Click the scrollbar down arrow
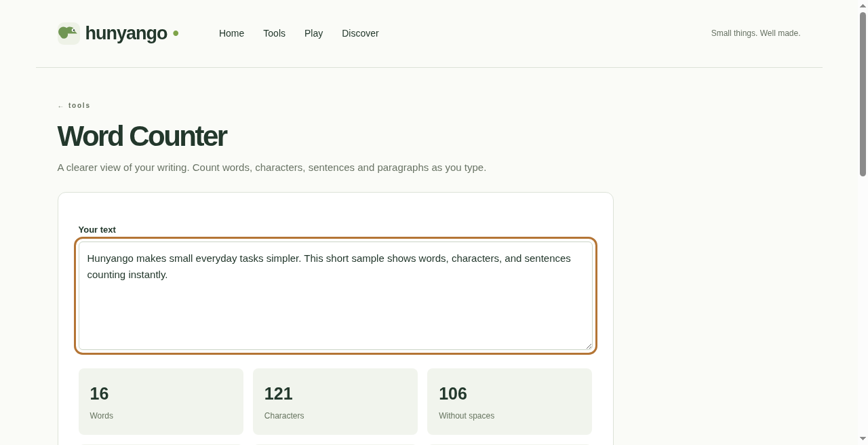The width and height of the screenshot is (868, 445). [x=863, y=439]
